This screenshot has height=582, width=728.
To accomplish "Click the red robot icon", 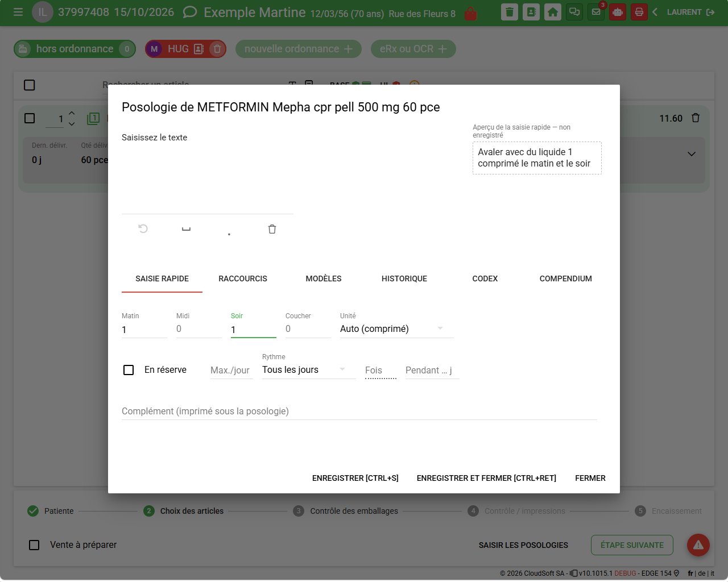I will (618, 12).
